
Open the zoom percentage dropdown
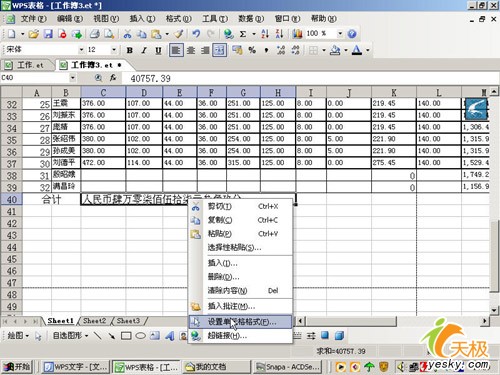tap(340, 33)
